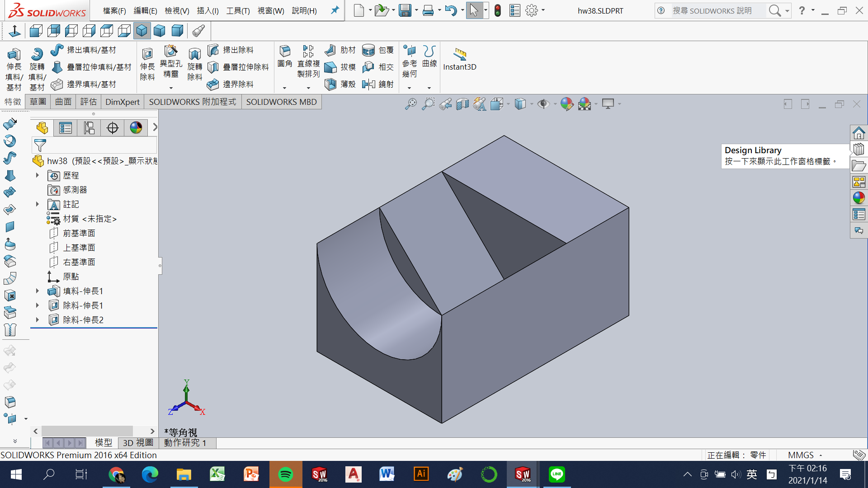Expand the 除料-伸長2 feature node
Screen dimensions: 868x488
38,320
